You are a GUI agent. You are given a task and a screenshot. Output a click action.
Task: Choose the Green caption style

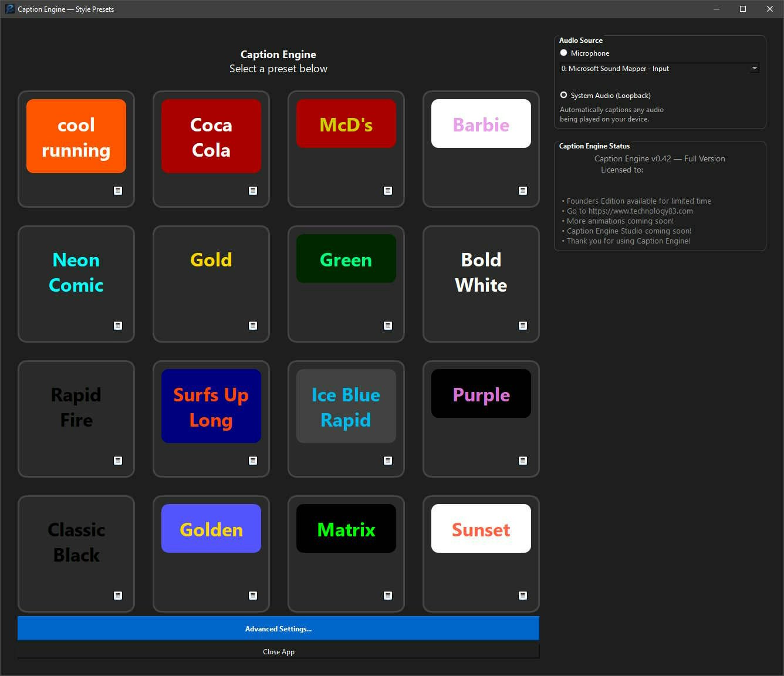[346, 259]
